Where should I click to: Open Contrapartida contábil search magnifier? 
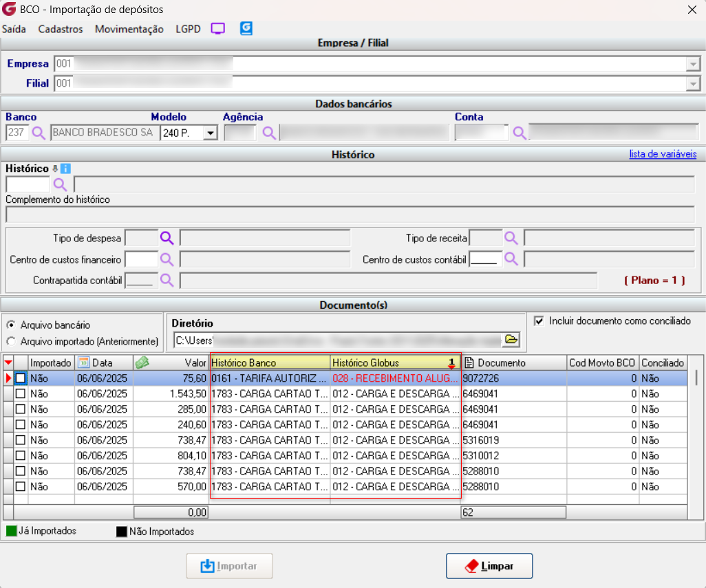pos(167,280)
